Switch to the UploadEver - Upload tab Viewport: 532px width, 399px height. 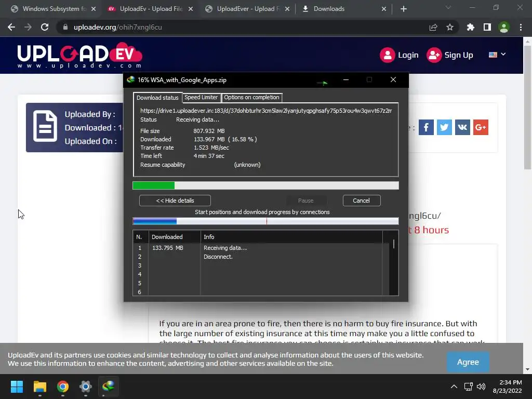coord(248,9)
